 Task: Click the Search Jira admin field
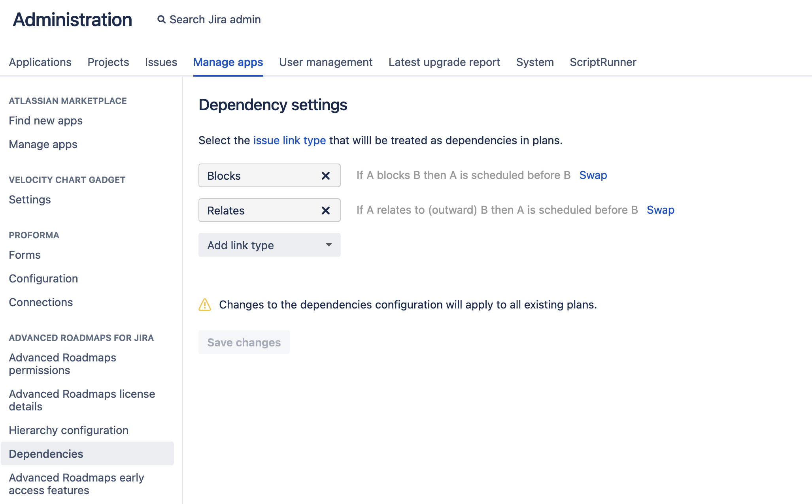click(215, 19)
